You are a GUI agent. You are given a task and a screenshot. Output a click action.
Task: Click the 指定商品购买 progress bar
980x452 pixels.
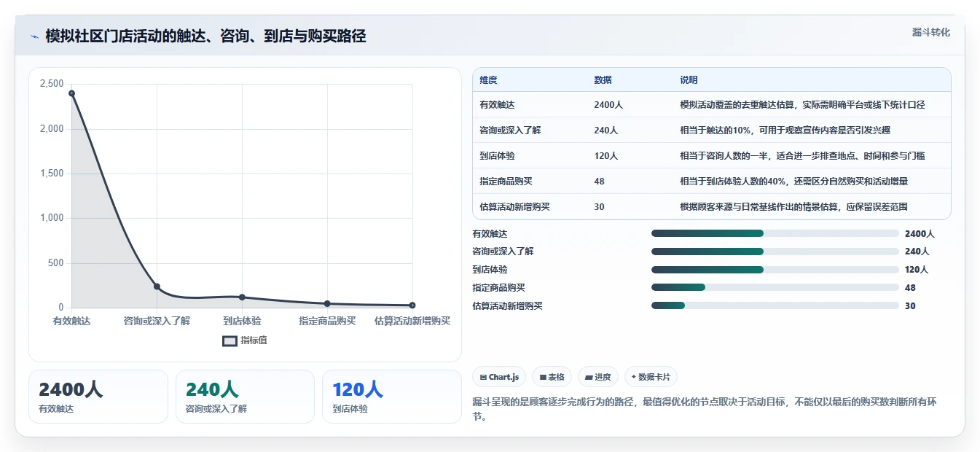pos(775,287)
